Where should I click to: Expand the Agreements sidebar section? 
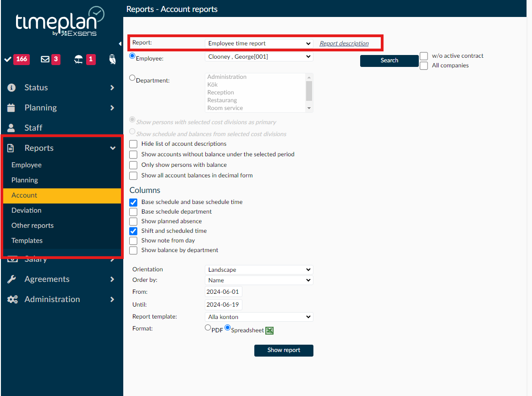46,279
